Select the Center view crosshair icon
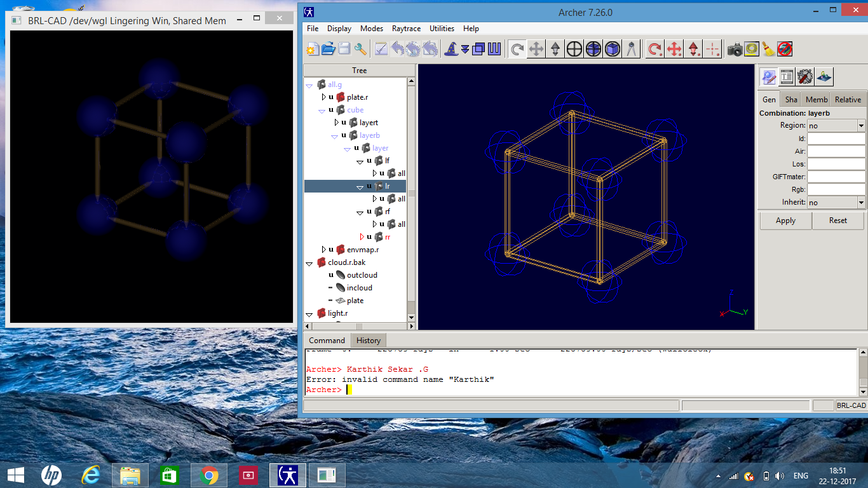Screen dimensions: 868x488 click(574, 49)
